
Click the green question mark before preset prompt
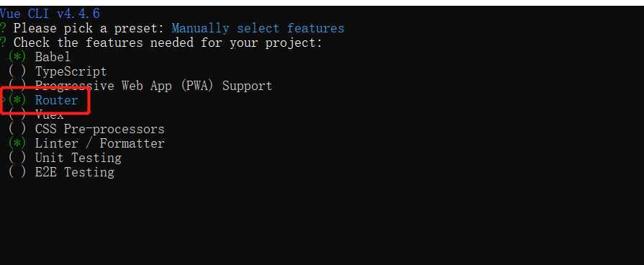coord(4,28)
